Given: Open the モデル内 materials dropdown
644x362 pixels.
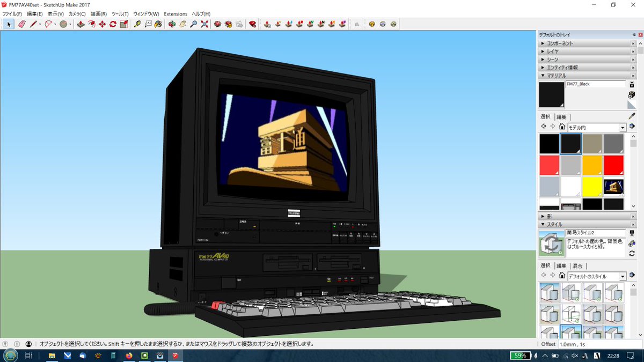Looking at the screenshot, I should coord(623,127).
